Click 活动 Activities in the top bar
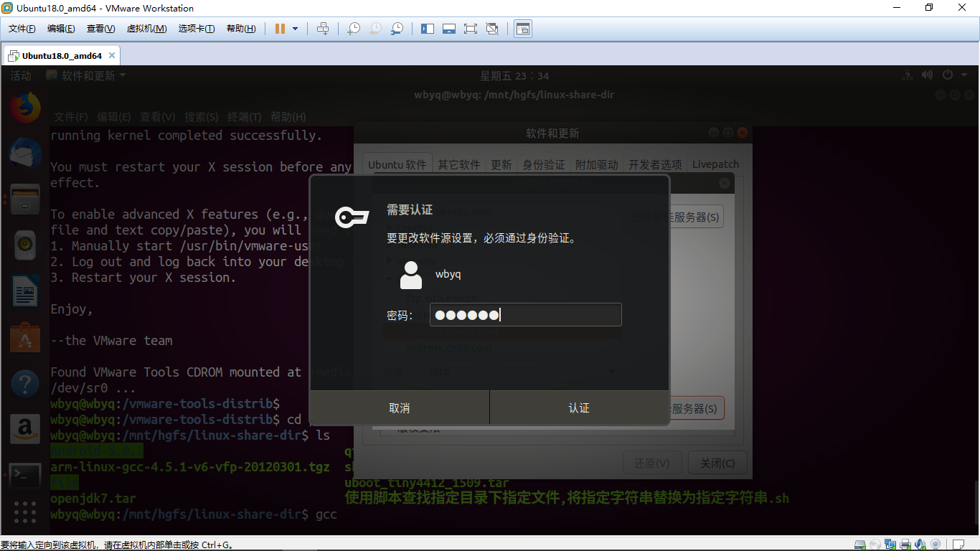This screenshot has width=980, height=551. tap(21, 76)
